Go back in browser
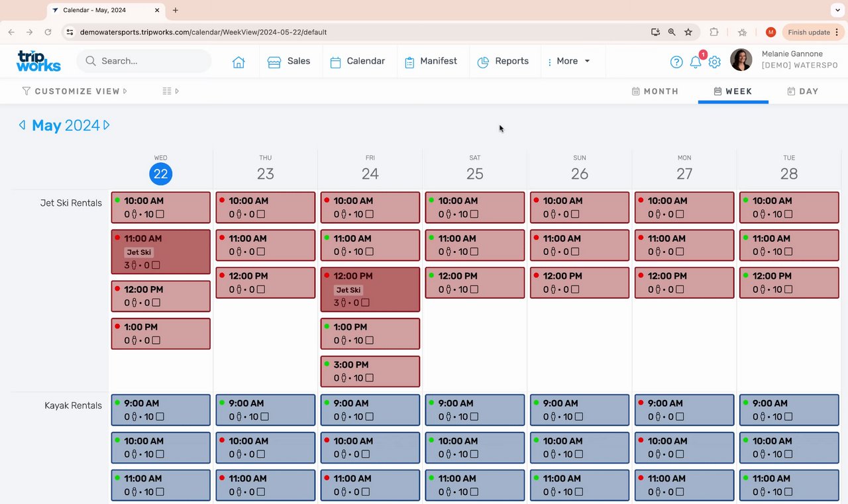This screenshot has height=504, width=848. 11,32
